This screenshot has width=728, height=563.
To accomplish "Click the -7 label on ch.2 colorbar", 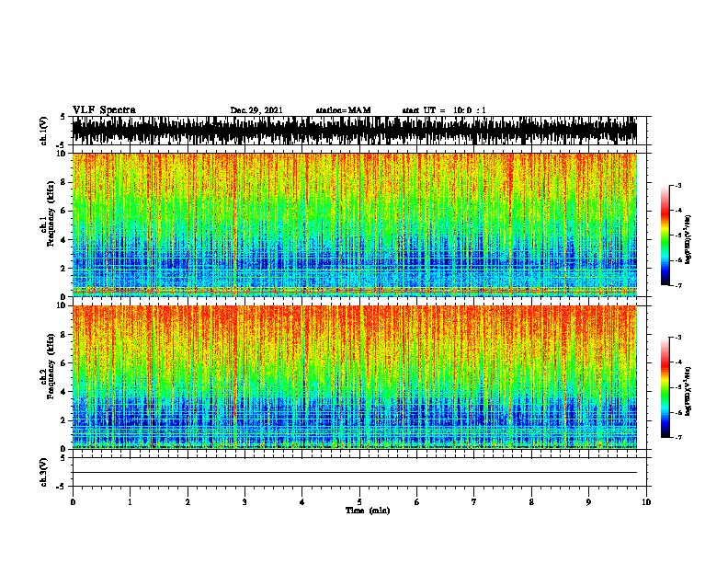I will pyautogui.click(x=677, y=438).
